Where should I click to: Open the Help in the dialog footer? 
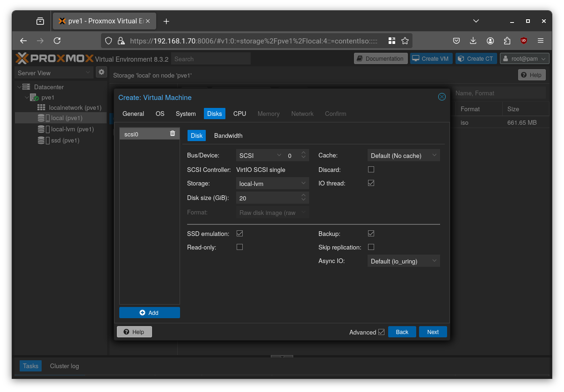click(x=134, y=332)
